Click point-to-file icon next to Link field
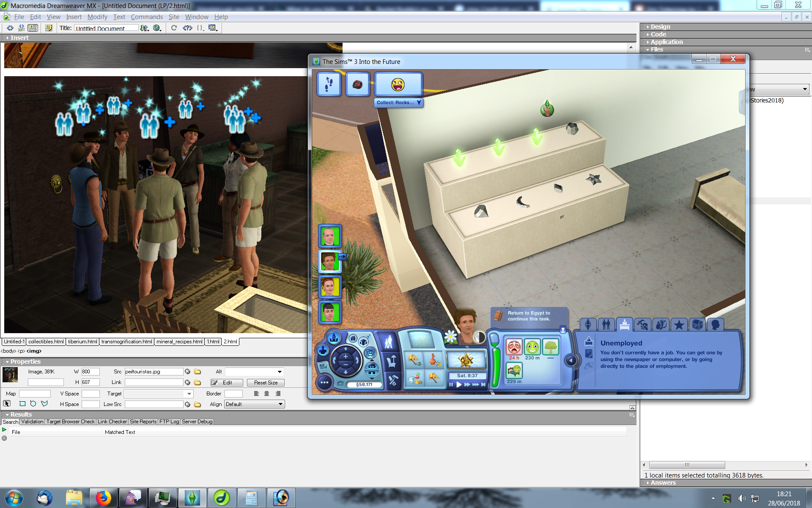This screenshot has width=812, height=508. (187, 382)
